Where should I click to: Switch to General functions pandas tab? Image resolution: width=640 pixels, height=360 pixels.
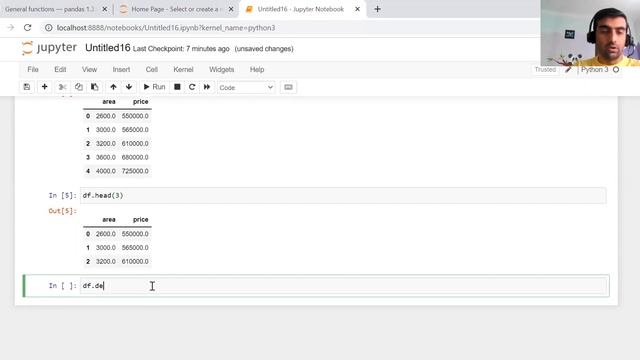(50, 9)
